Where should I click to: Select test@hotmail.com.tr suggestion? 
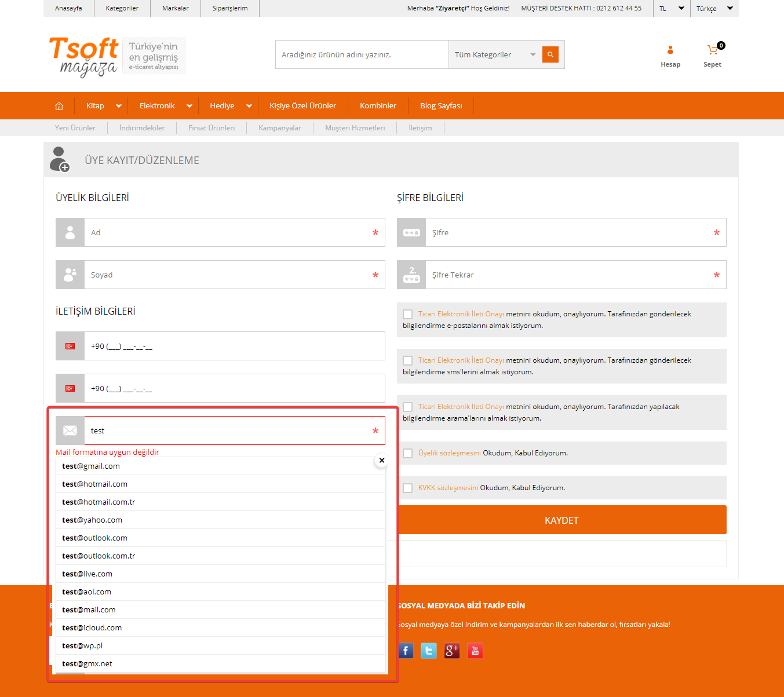point(220,502)
